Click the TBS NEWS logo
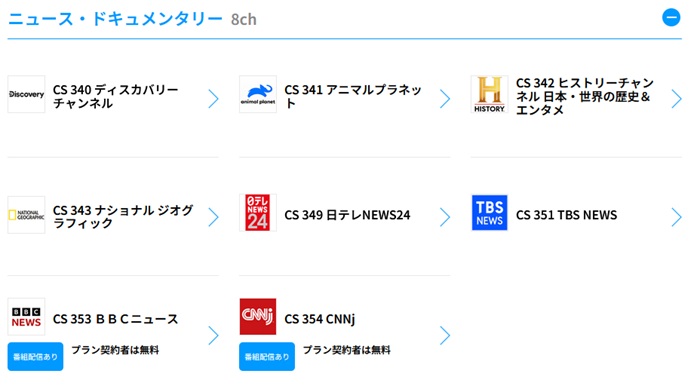Viewport: 700px width, 386px height. point(489,213)
